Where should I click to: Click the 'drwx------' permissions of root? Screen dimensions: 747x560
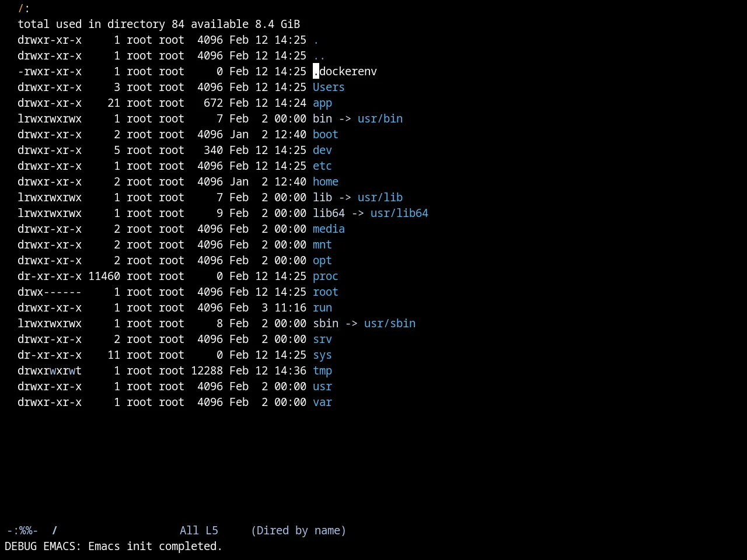50,292
